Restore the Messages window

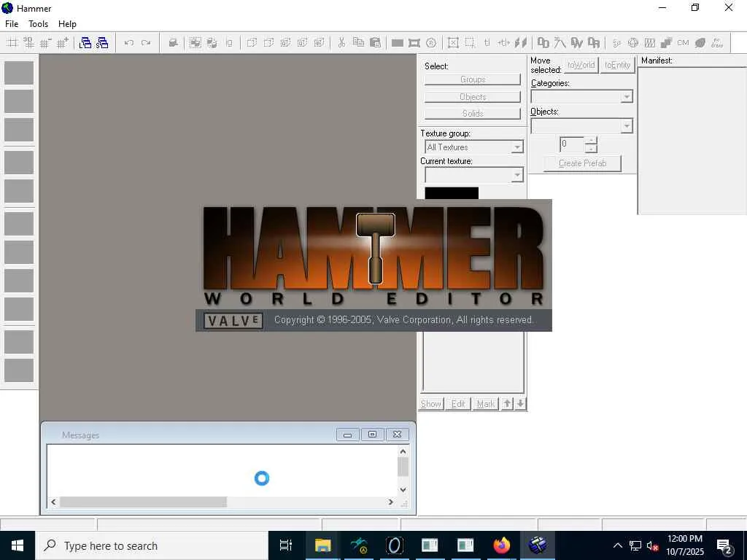point(373,435)
